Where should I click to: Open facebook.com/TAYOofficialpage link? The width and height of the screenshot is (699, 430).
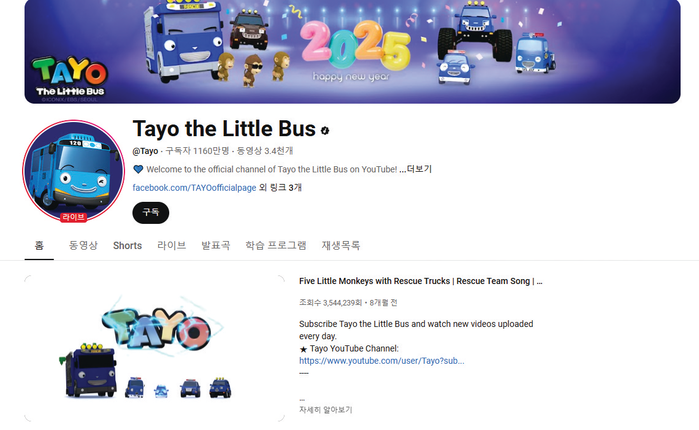(x=194, y=188)
